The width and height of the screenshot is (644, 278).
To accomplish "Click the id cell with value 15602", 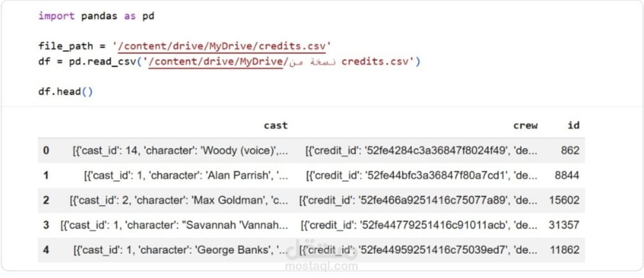I will [564, 200].
